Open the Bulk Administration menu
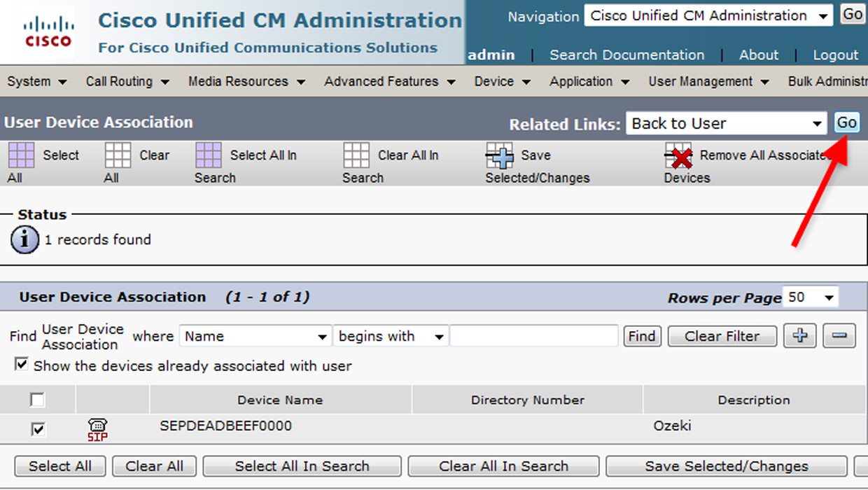868x490 pixels. [x=827, y=81]
